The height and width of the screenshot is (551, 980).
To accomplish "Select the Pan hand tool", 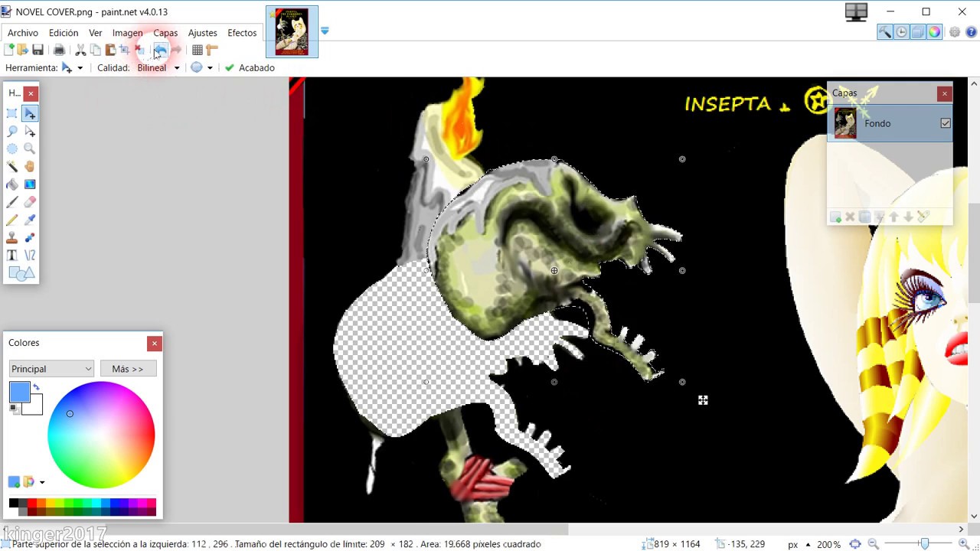I will [x=30, y=166].
